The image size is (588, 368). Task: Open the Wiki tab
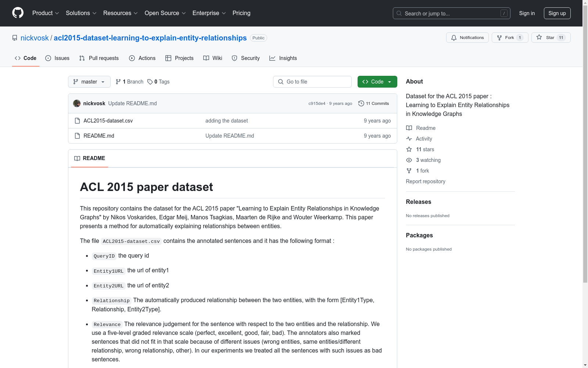click(213, 58)
